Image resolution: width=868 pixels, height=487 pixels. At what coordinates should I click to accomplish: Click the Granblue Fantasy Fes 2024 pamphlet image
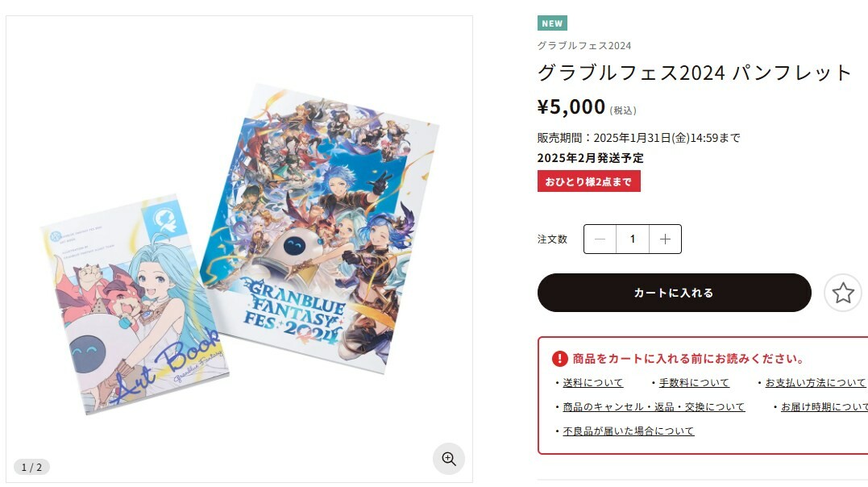click(x=320, y=227)
